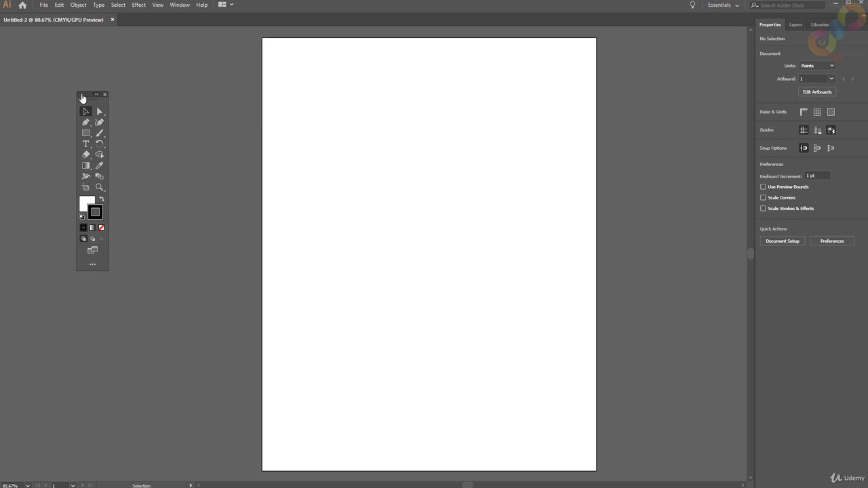Open the File menu
Image resolution: width=868 pixels, height=488 pixels.
[43, 5]
